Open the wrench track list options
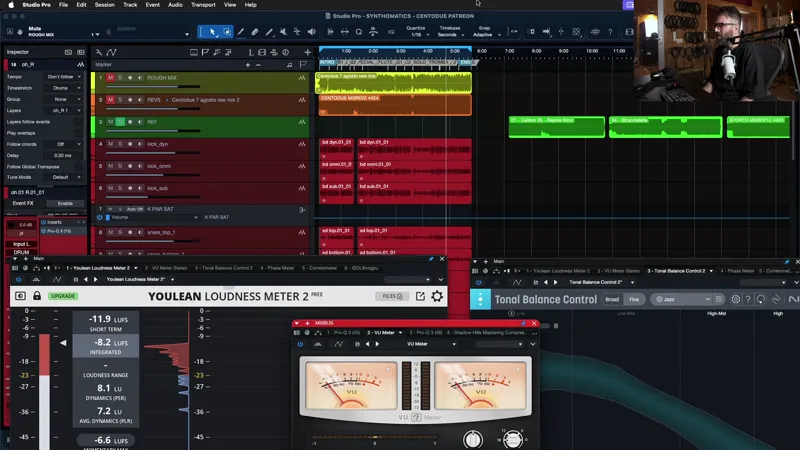The image size is (800, 450). click(99, 52)
